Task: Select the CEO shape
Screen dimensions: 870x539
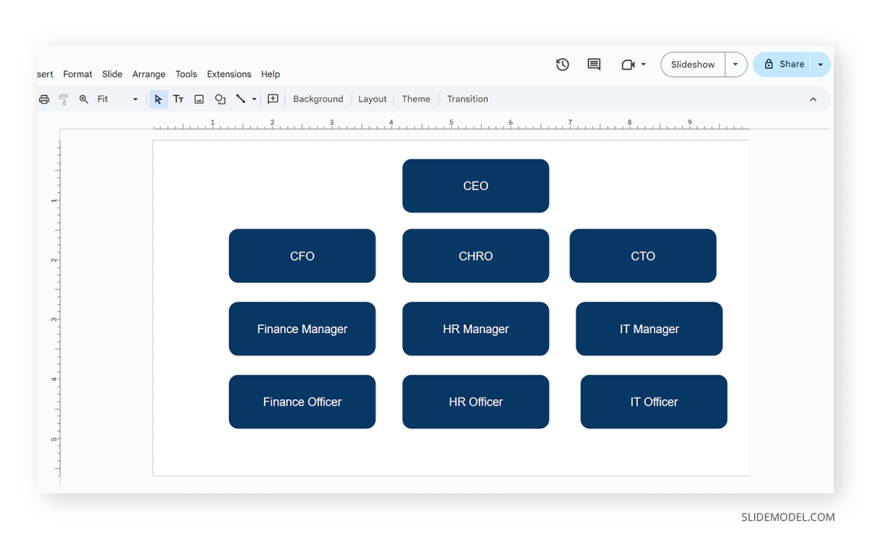Action: point(476,186)
